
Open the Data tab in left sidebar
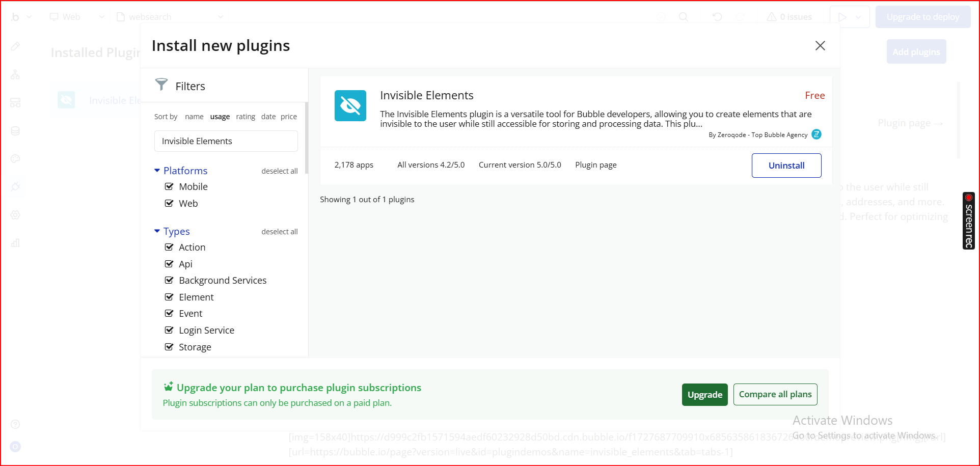point(15,131)
